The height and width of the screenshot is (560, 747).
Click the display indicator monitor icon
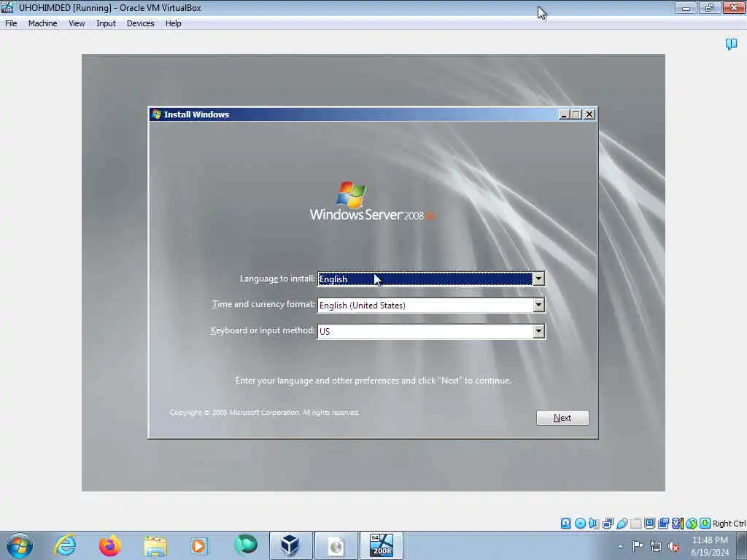tap(649, 524)
